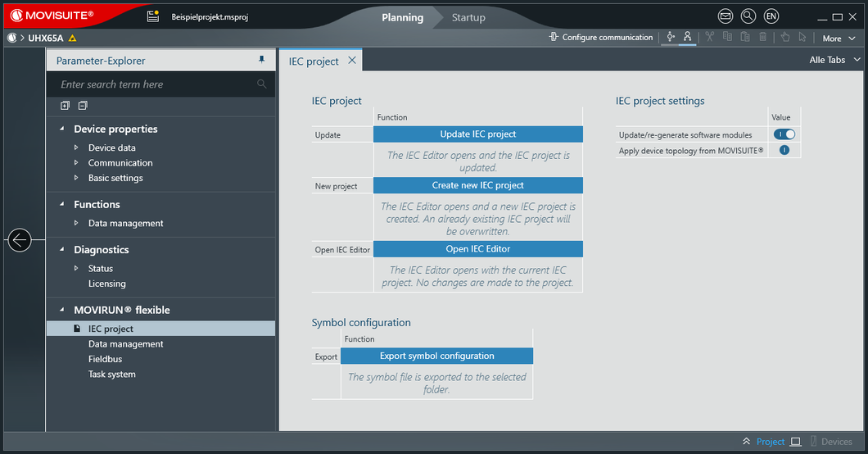Click the EN language selector icon
Image resolution: width=868 pixels, height=454 pixels.
tap(771, 16)
